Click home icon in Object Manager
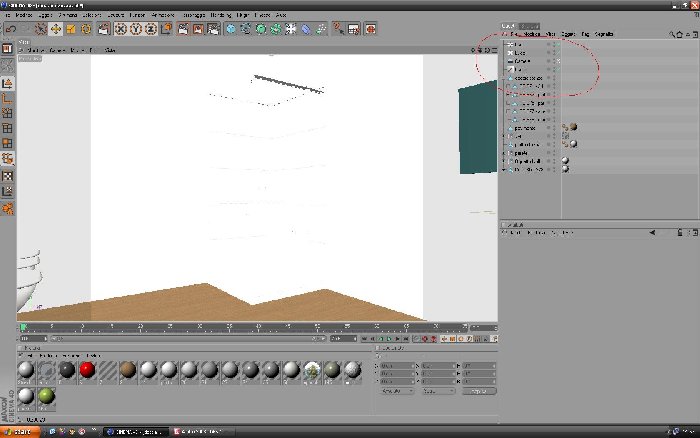700x438 pixels. 679,34
